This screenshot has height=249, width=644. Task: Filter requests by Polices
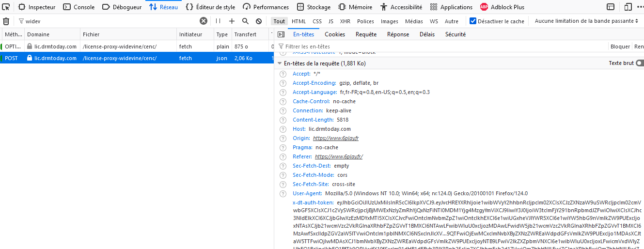pos(365,21)
